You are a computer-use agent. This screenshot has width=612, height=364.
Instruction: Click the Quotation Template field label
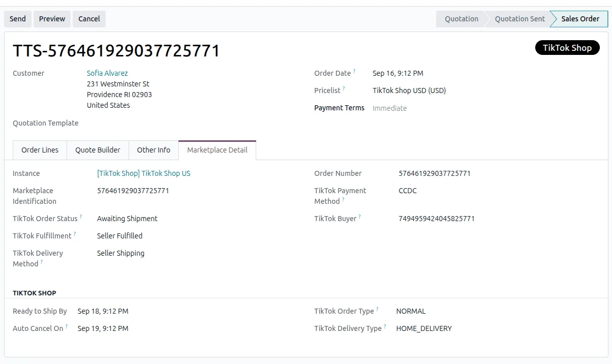coord(46,123)
